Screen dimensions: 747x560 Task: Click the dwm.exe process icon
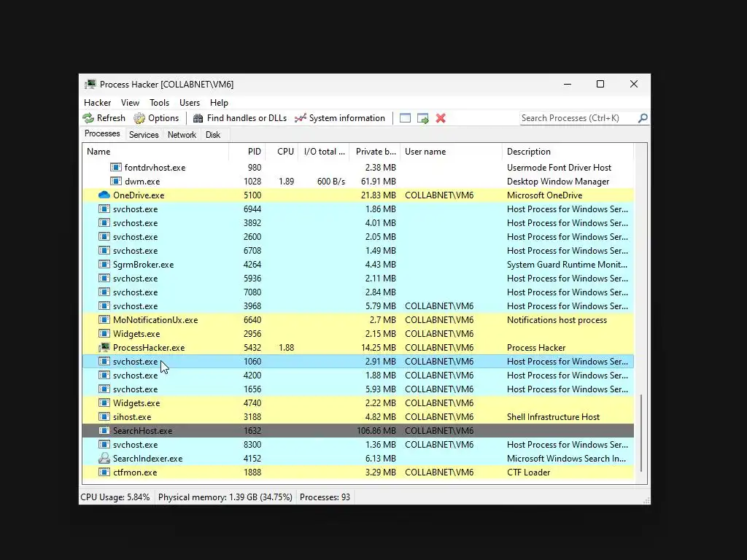116,182
